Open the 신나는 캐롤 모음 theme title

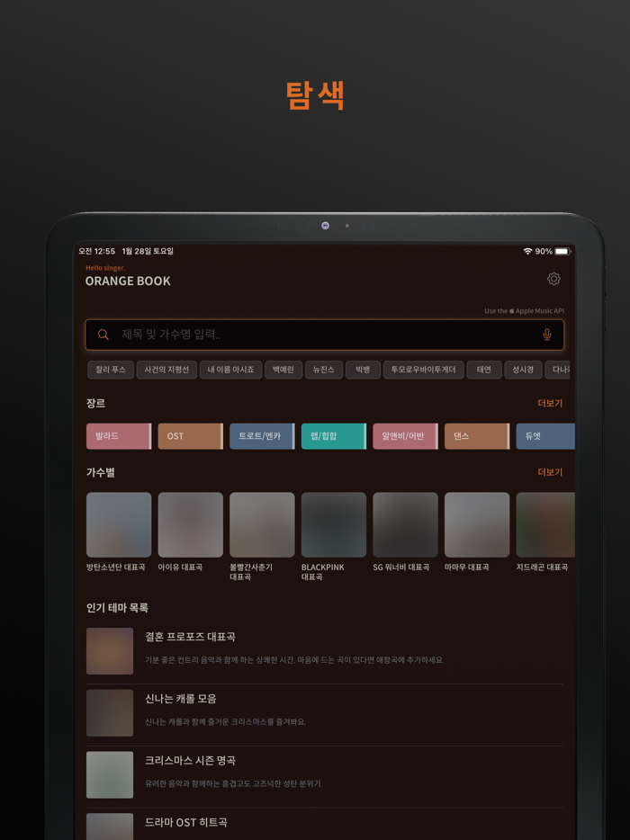pos(181,699)
